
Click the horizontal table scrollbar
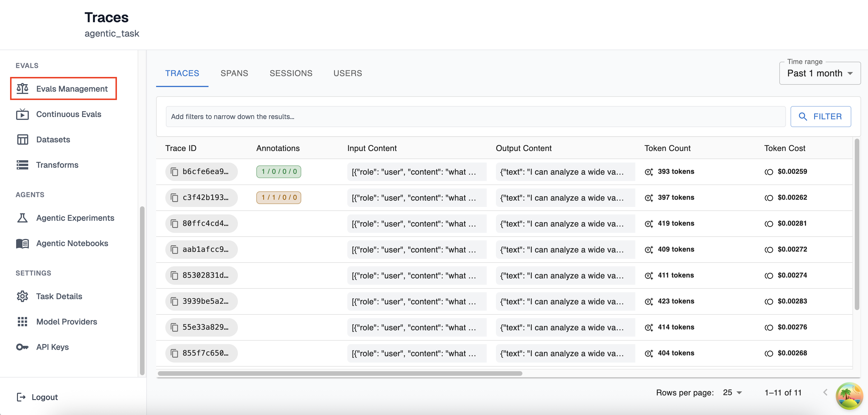(340, 373)
